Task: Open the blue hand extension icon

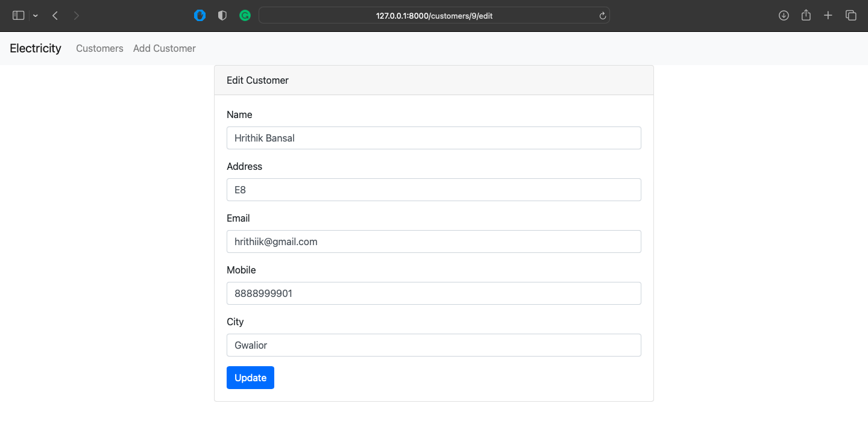Action: pos(200,16)
